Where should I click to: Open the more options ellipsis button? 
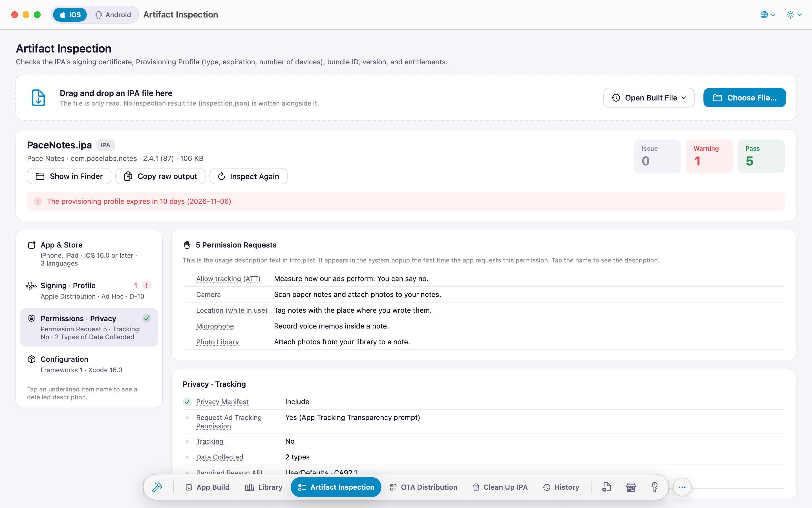682,487
